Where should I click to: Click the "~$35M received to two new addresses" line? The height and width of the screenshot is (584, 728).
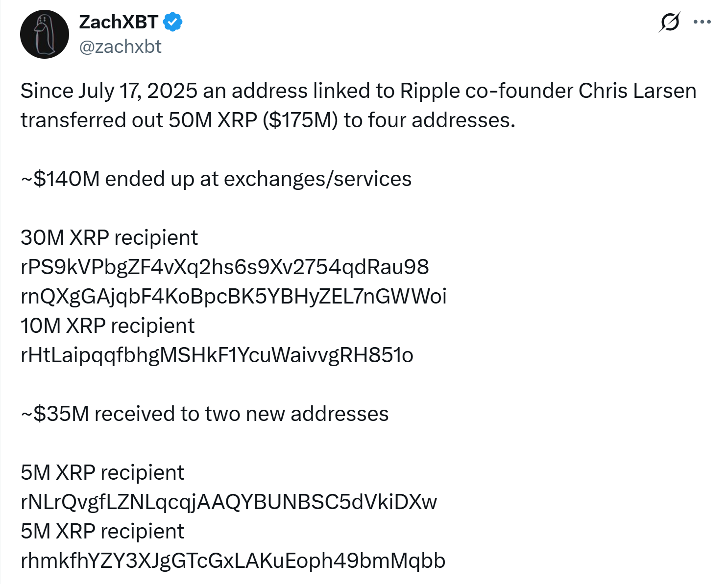click(x=205, y=414)
